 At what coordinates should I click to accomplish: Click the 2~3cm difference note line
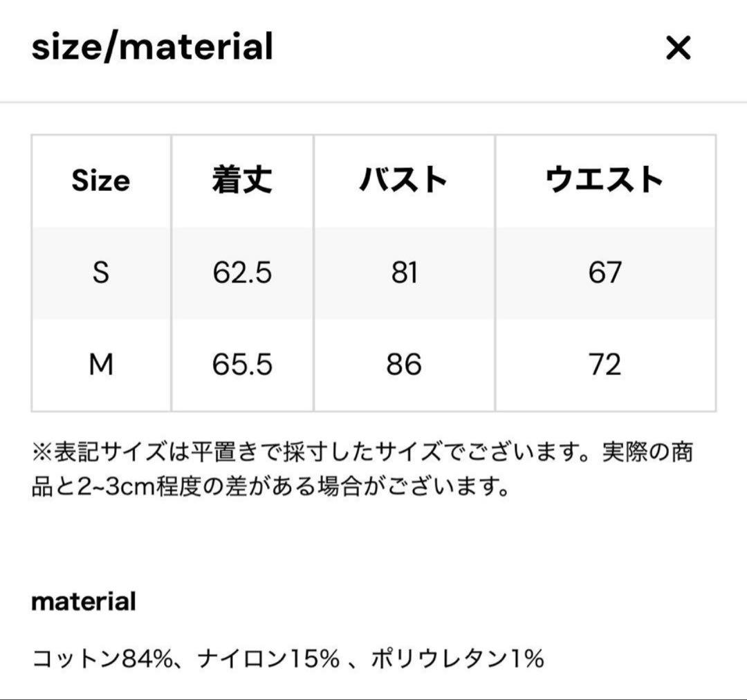pyautogui.click(x=271, y=487)
